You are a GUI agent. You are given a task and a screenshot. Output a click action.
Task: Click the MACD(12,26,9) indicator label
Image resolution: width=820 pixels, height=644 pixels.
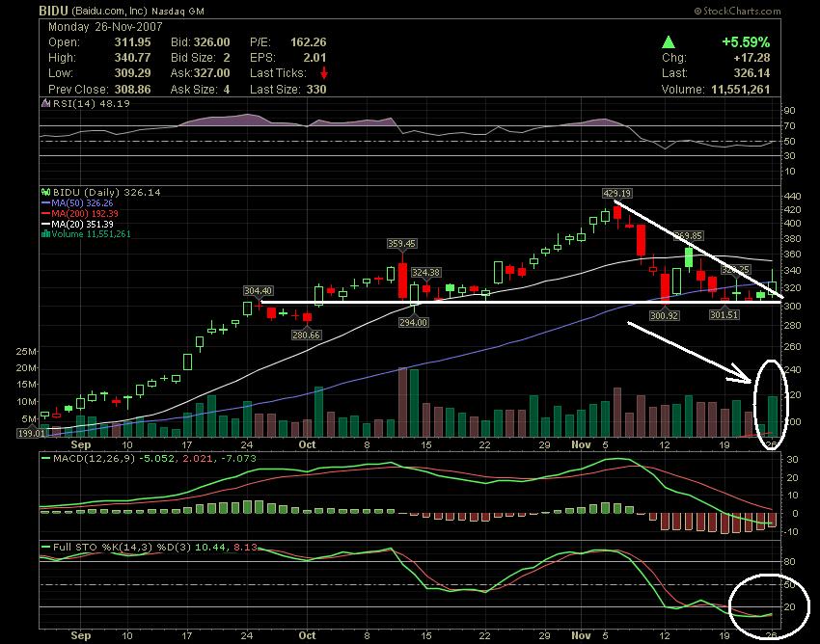point(95,459)
